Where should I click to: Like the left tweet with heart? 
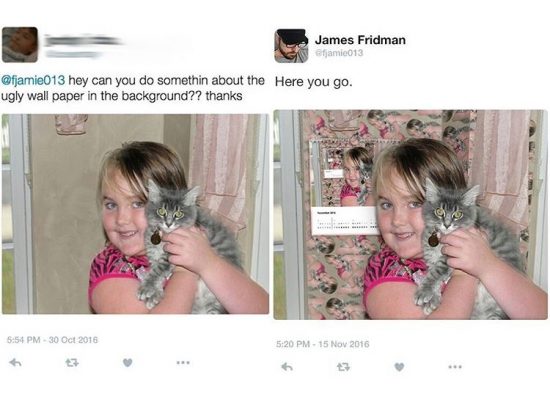(128, 362)
